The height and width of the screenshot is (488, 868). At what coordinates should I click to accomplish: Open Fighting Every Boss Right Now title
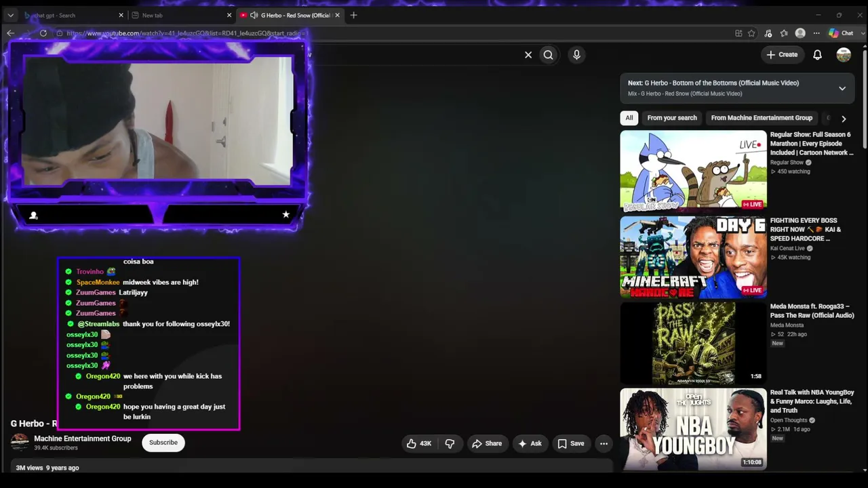pos(806,230)
